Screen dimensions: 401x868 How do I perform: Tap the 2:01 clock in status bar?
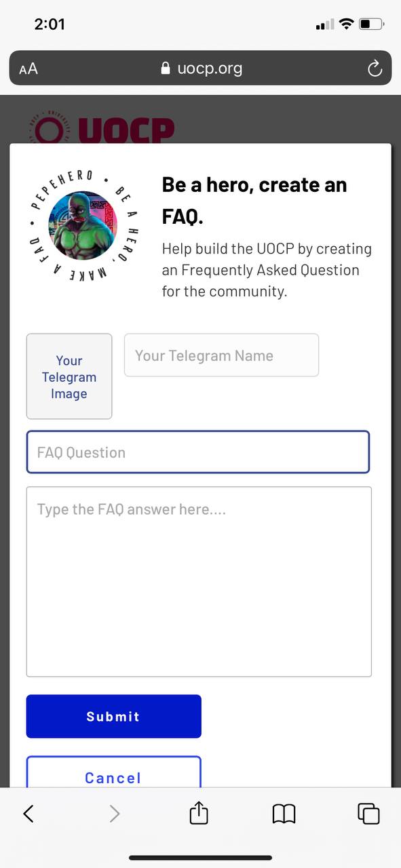tap(50, 24)
